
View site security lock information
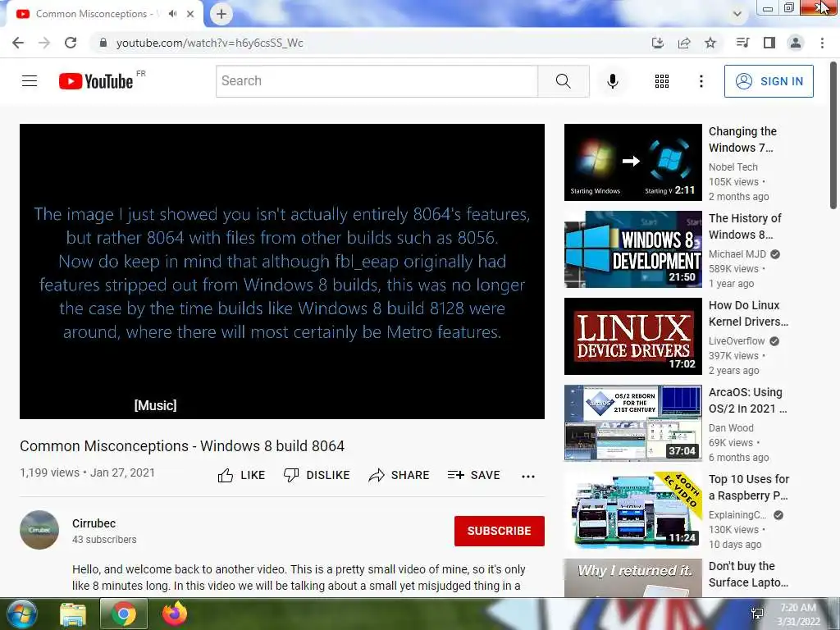pos(103,43)
